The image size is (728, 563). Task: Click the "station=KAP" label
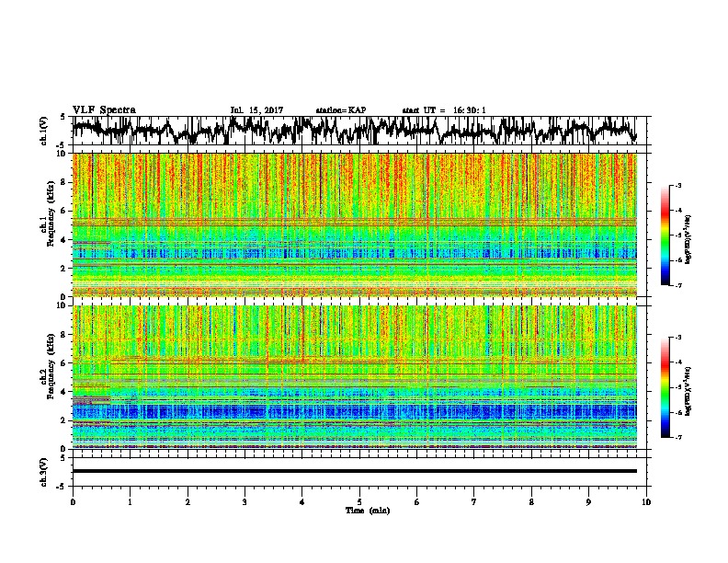[x=341, y=110]
